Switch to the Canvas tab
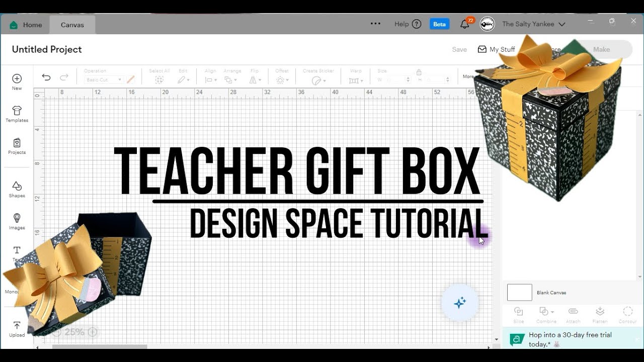Screen dimensions: 644x362 click(72, 25)
